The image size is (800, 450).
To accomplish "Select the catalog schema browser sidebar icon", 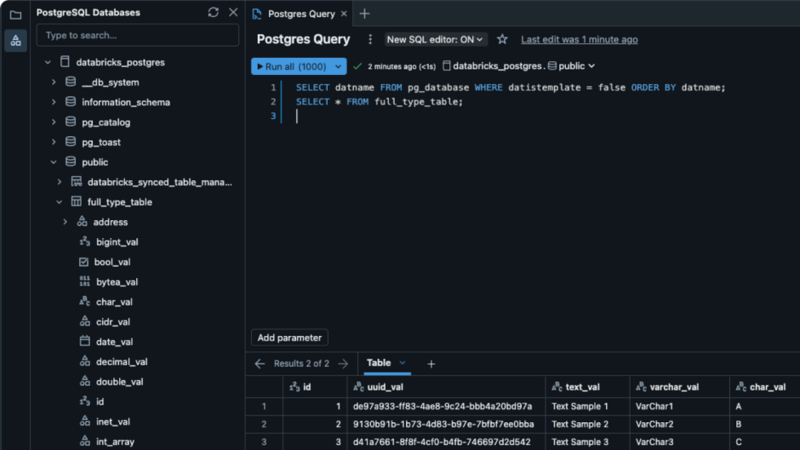I will 16,40.
